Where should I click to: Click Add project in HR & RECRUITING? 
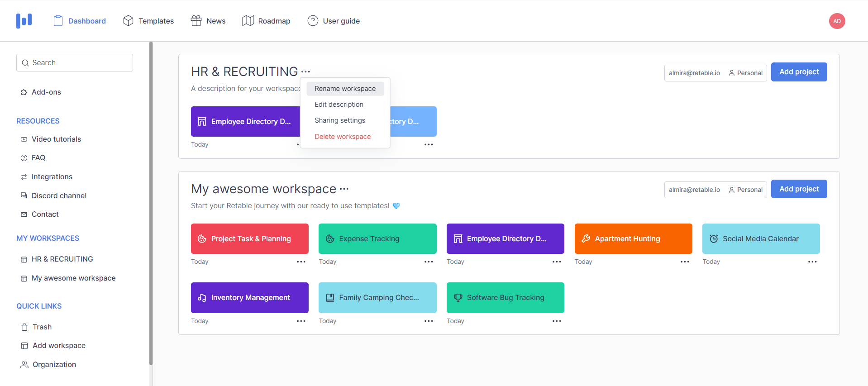pyautogui.click(x=799, y=72)
